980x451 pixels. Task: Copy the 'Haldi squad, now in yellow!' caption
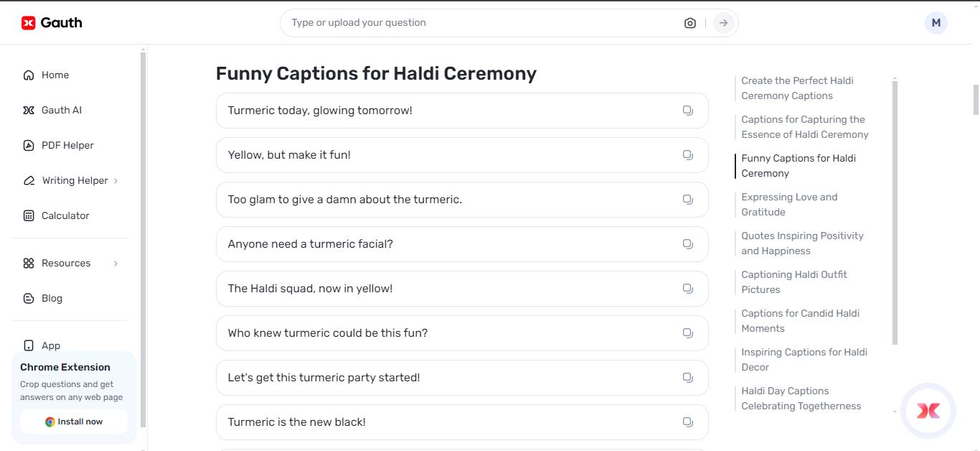687,288
